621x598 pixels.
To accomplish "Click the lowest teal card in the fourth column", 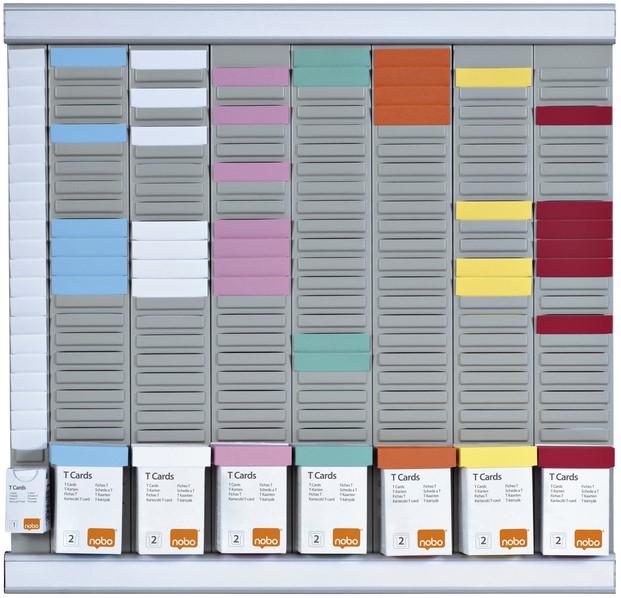I will [x=331, y=362].
